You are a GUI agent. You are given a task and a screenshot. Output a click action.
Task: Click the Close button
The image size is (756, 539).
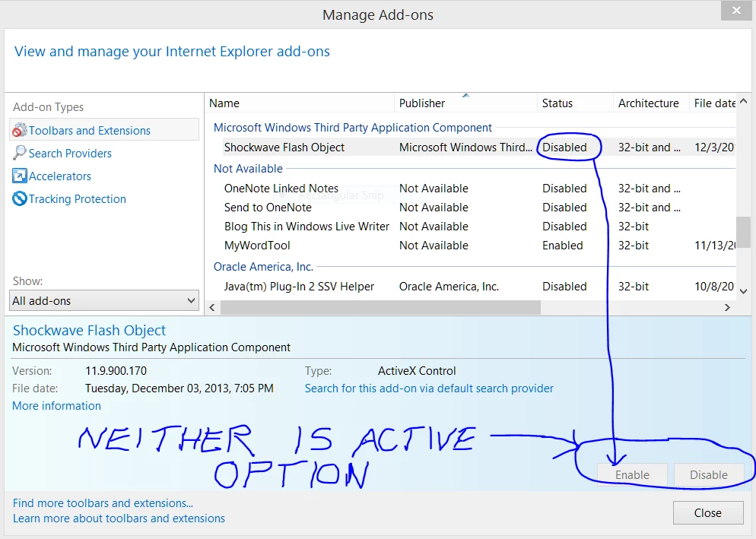[x=708, y=513]
